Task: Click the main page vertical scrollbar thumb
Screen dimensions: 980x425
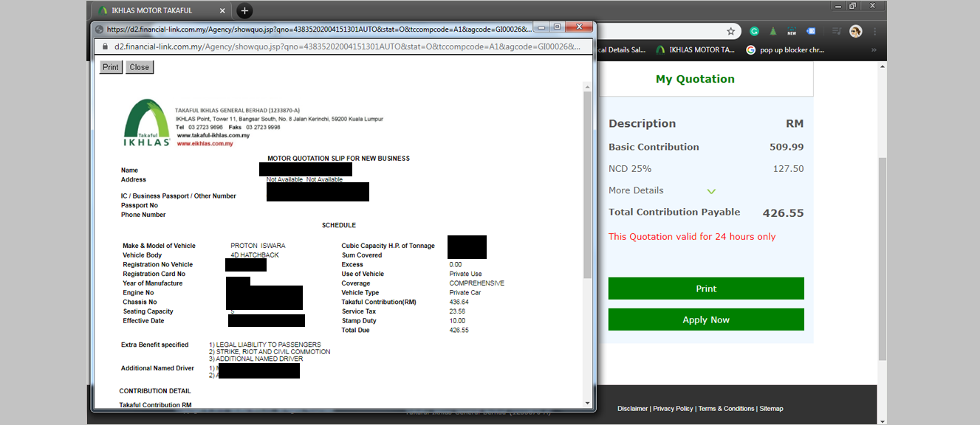Action: click(x=882, y=258)
